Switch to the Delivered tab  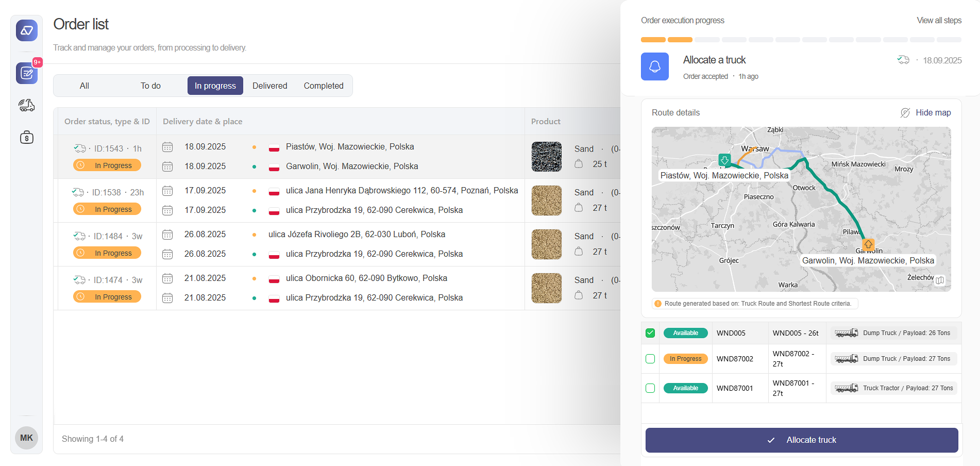[x=269, y=86]
